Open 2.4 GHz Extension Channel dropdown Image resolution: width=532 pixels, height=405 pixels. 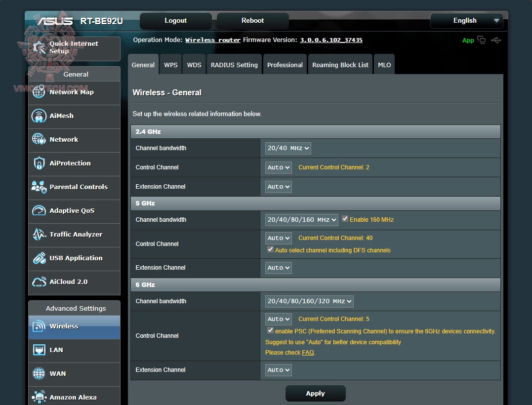(x=278, y=187)
